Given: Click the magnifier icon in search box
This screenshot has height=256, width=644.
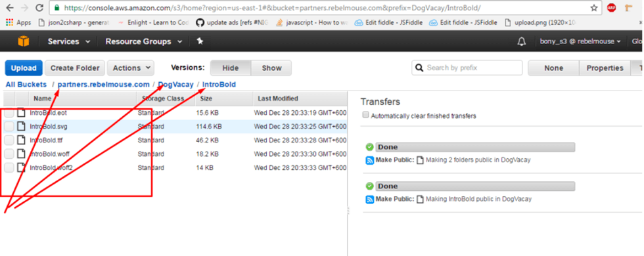Looking at the screenshot, I should [419, 68].
